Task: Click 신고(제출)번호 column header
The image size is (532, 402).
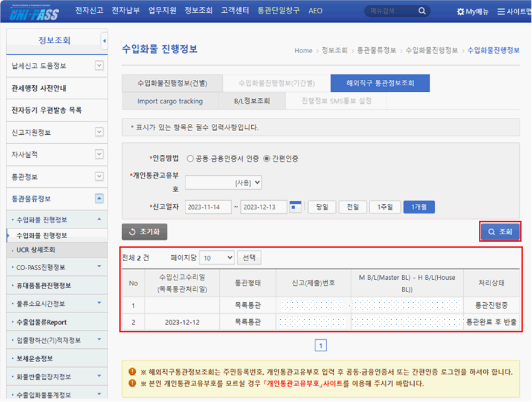Action: [313, 283]
